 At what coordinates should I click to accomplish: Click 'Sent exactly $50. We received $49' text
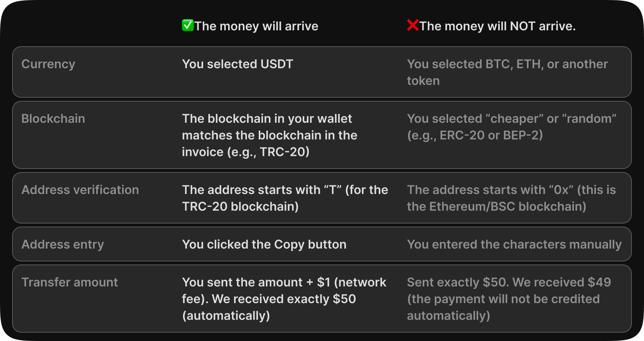point(509,282)
